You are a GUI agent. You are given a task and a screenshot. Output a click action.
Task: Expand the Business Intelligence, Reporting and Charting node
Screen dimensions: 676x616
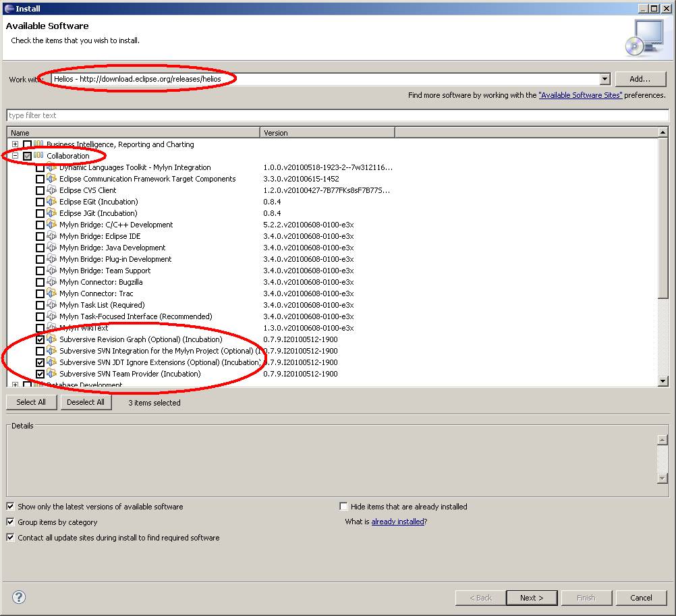[x=15, y=144]
